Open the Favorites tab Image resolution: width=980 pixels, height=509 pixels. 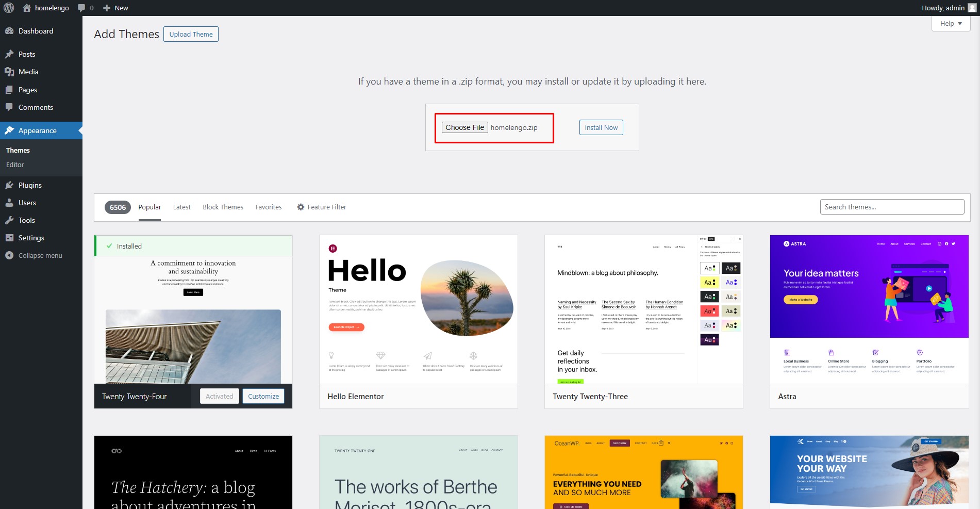coord(269,207)
